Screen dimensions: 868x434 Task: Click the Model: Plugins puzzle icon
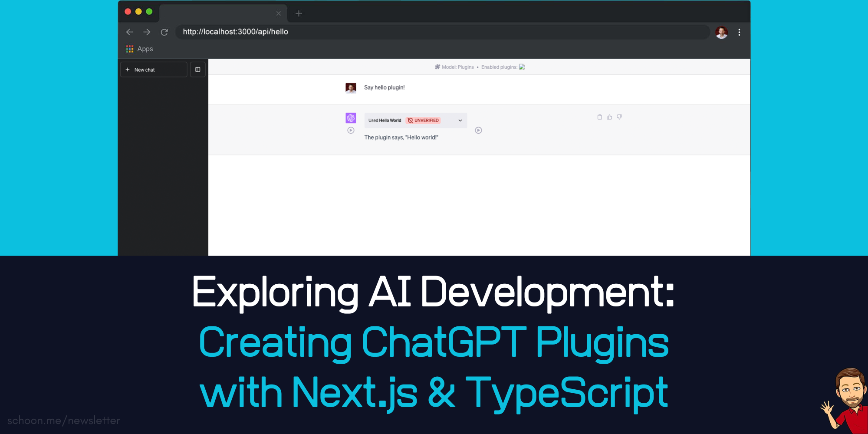coord(437,67)
